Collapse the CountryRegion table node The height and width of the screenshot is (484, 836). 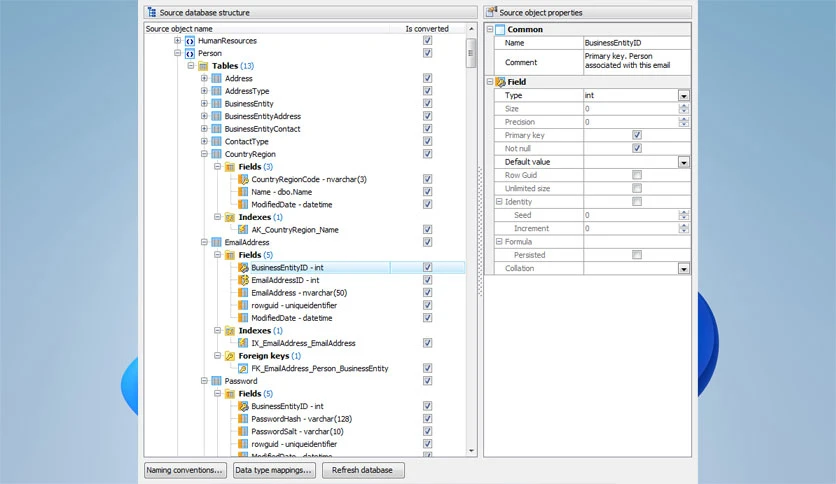[x=204, y=154]
